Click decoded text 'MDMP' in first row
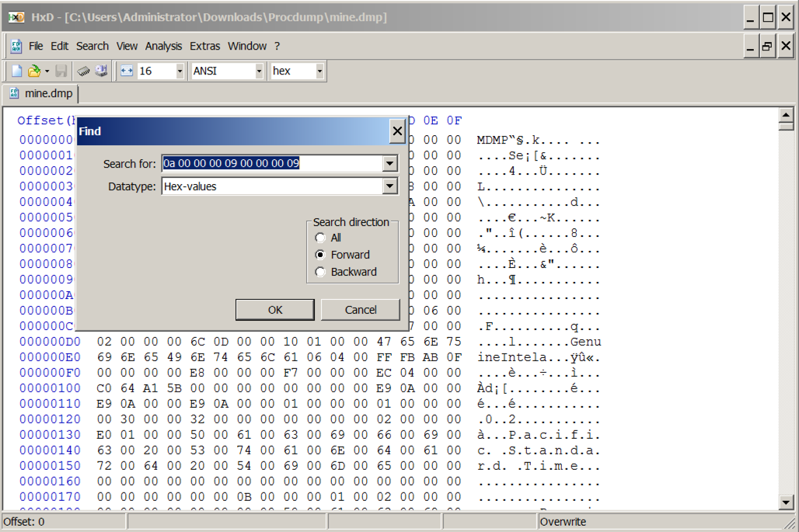 [x=492, y=140]
